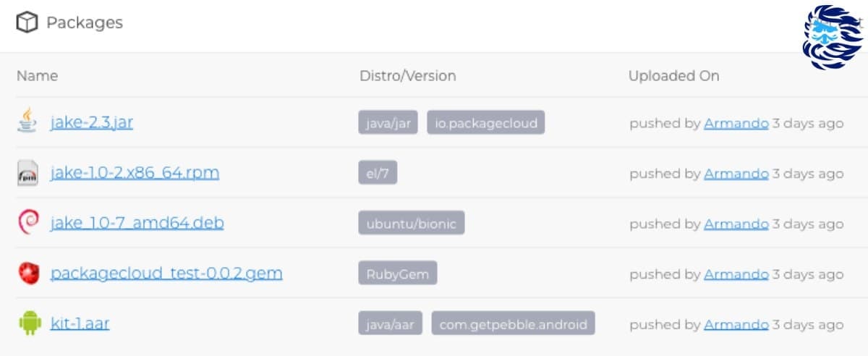Screen dimensions: 868x356
Task: Open packagecloud_test-0.0.2.gem link
Action: (x=166, y=274)
